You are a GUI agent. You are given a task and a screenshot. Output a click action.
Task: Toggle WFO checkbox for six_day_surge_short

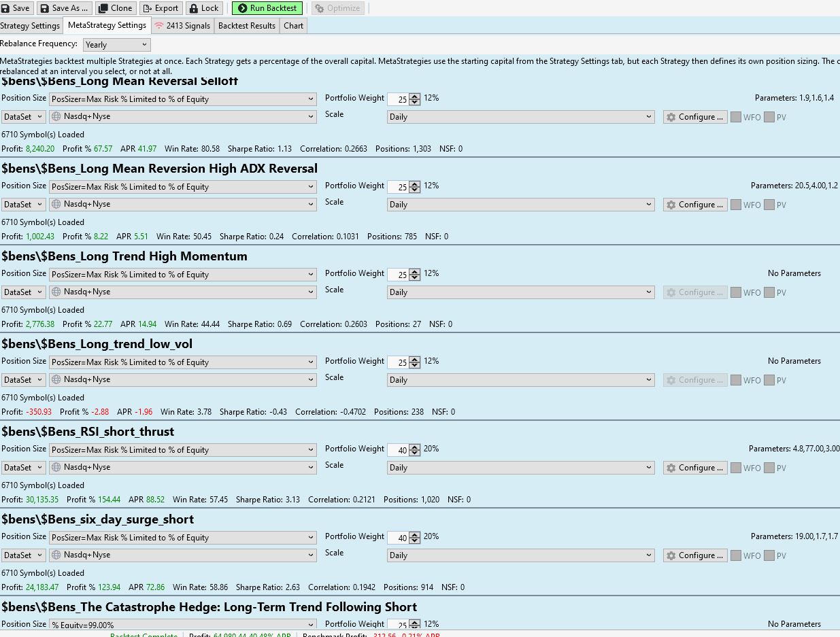(736, 555)
